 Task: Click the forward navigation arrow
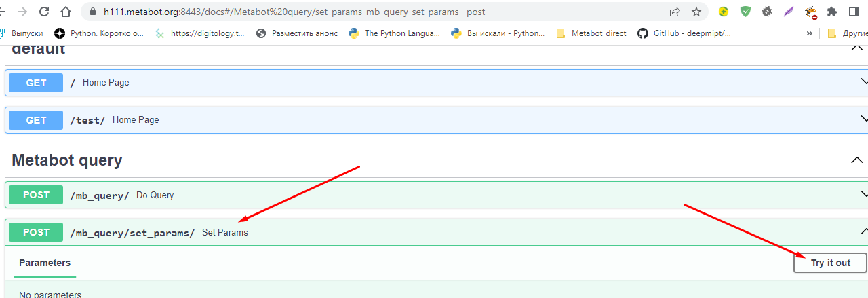coord(22,12)
